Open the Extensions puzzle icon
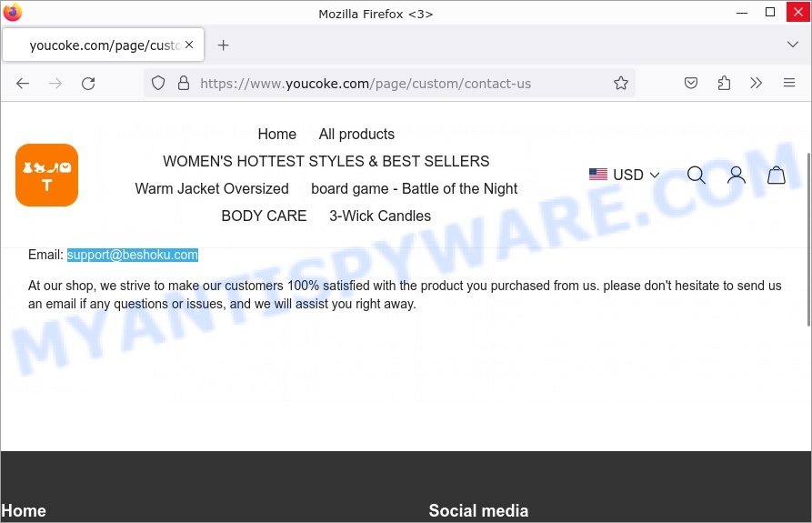The width and height of the screenshot is (812, 523). [724, 83]
